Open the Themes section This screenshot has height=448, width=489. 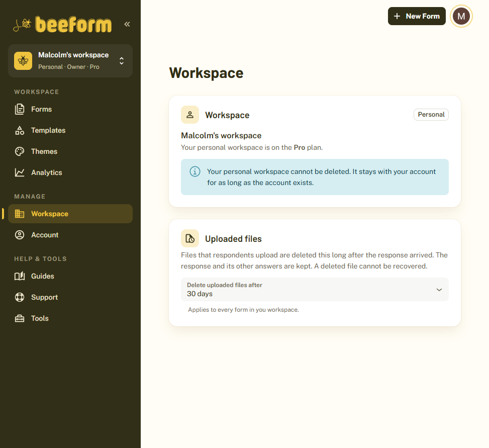[x=70, y=151]
